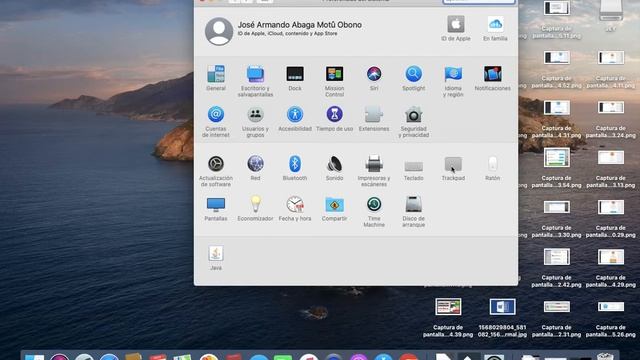Image resolution: width=640 pixels, height=360 pixels.
Task: Open Seguridad y privacidad pane
Action: pos(413,115)
